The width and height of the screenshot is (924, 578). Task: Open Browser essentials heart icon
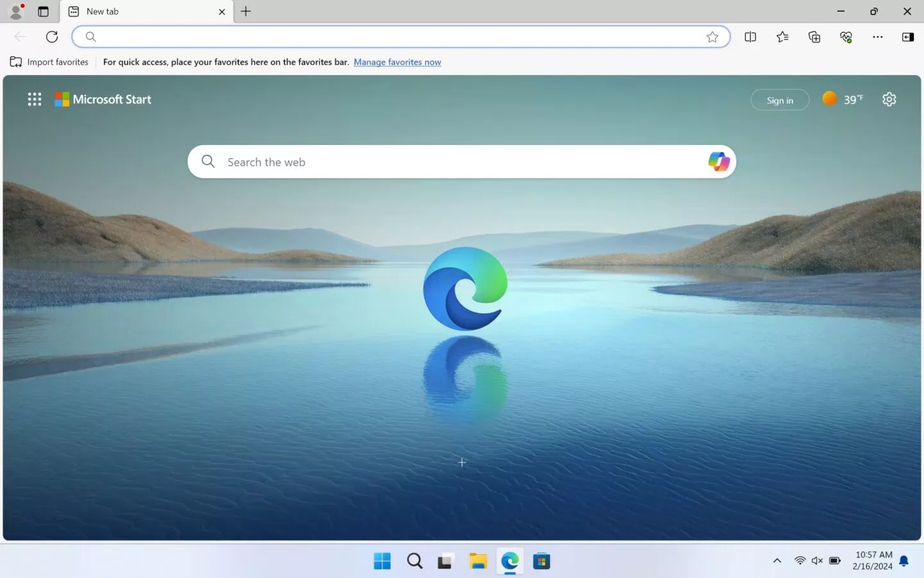pos(846,37)
